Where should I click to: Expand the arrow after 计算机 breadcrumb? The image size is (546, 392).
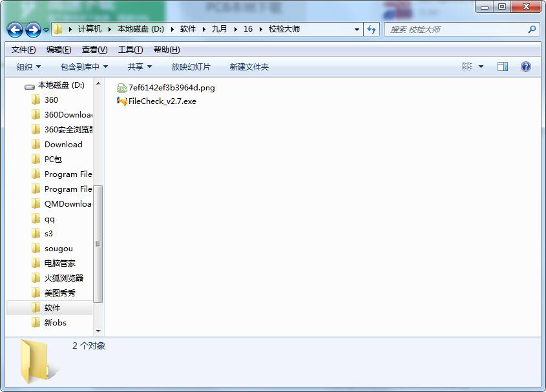(x=110, y=29)
